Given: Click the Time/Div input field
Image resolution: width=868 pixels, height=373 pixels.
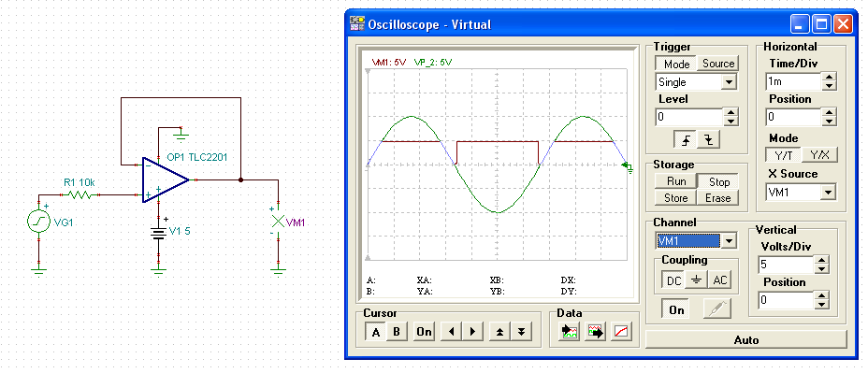Looking at the screenshot, I should 793,82.
